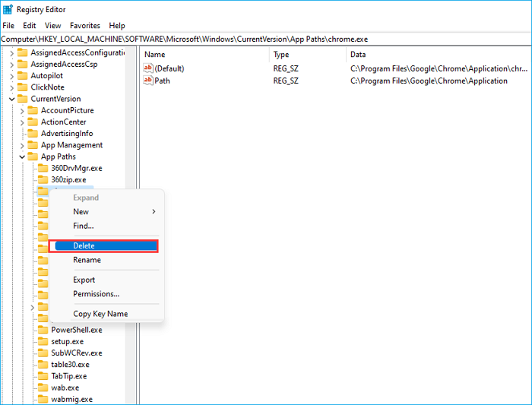The height and width of the screenshot is (405, 532).
Task: Collapse the App Paths tree node
Action: pos(22,157)
